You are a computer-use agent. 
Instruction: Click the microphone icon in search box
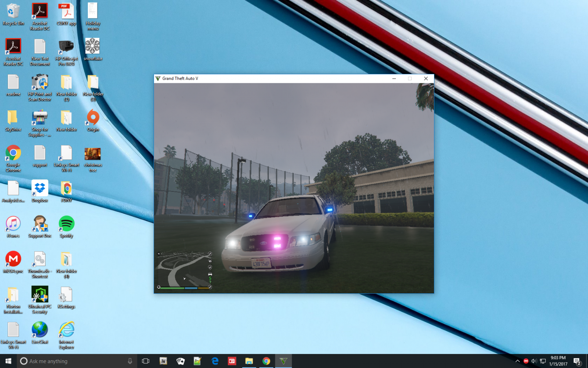[130, 361]
